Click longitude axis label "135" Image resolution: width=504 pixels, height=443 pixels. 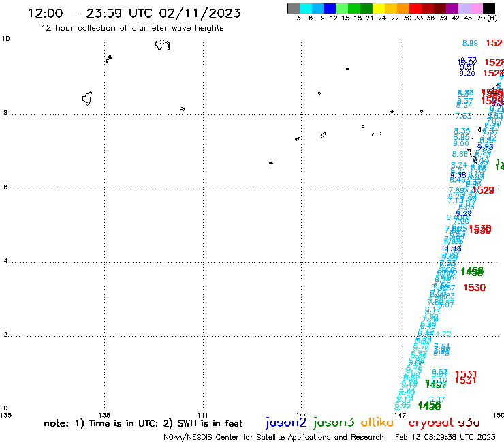[x=5, y=415]
